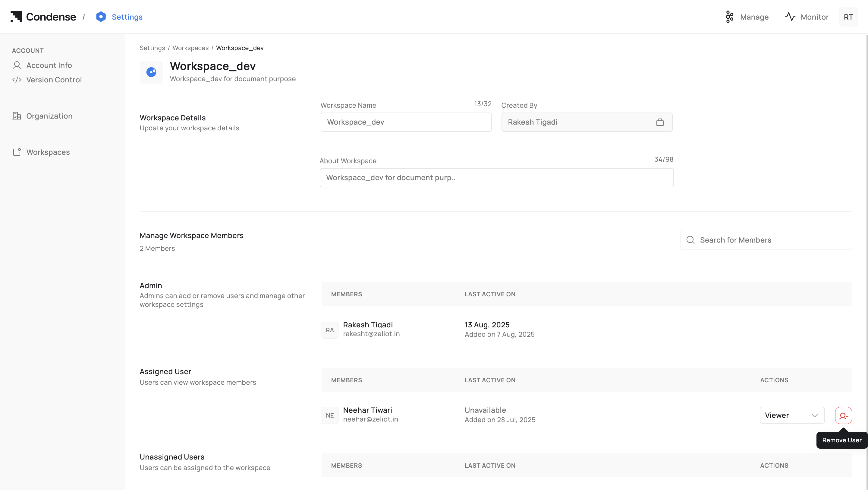
Task: Click the red Remove User icon
Action: point(843,415)
